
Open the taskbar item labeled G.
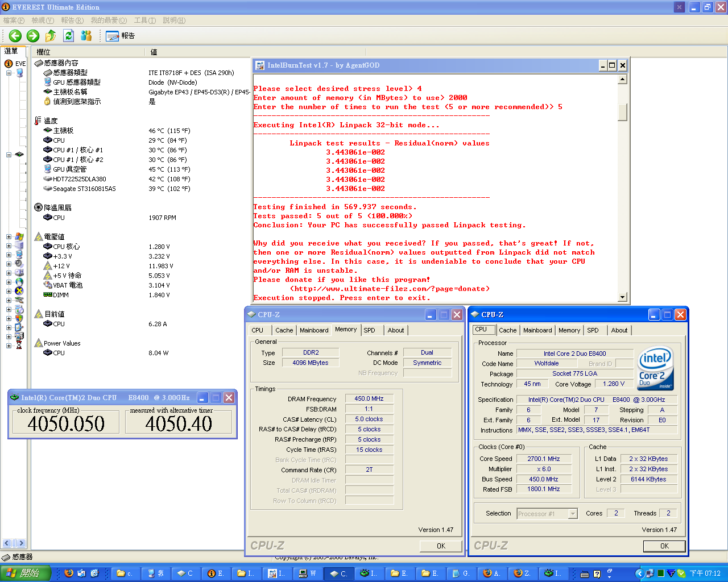[461, 573]
